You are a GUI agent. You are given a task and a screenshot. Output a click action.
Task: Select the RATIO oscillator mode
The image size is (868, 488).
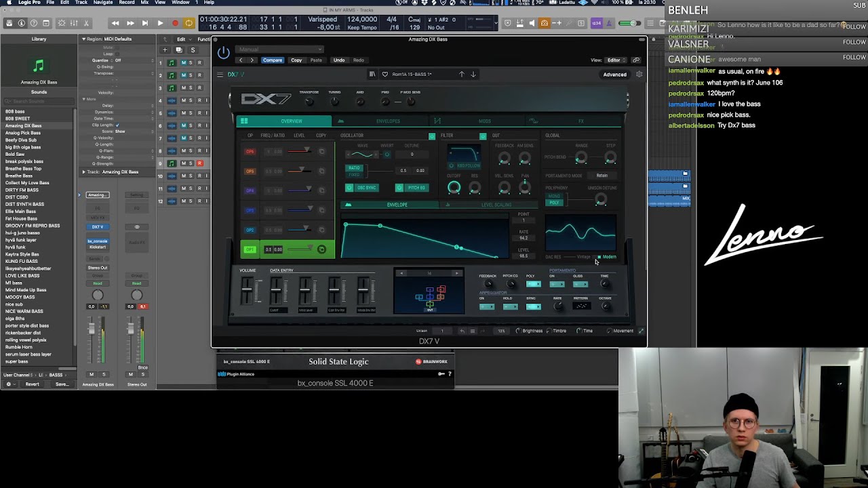[354, 168]
